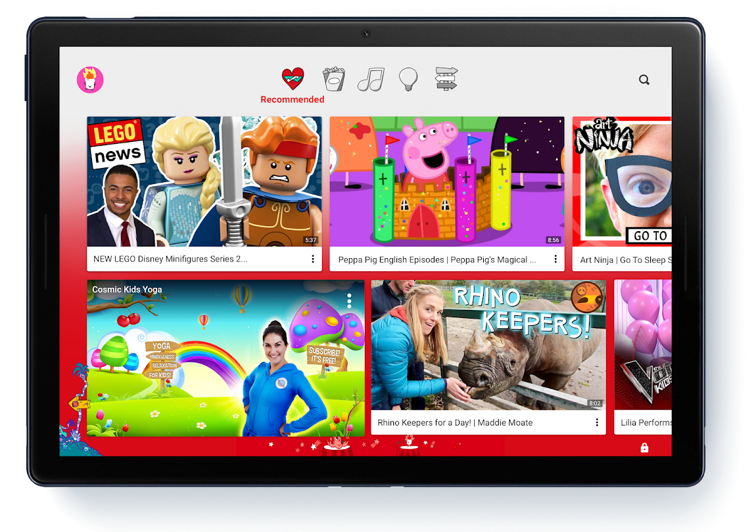Play the Art Ninja thumbnail
This screenshot has height=532, width=756.
(x=622, y=182)
